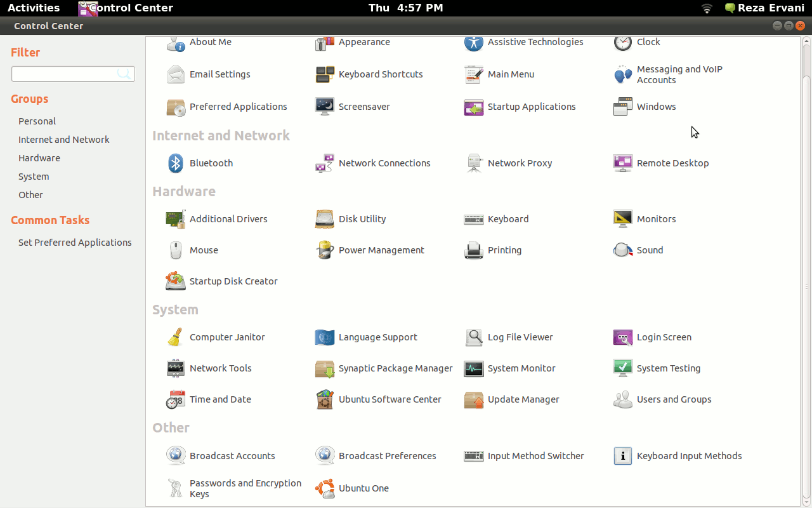This screenshot has height=508, width=812.
Task: Launch System Monitor icon
Action: [474, 368]
